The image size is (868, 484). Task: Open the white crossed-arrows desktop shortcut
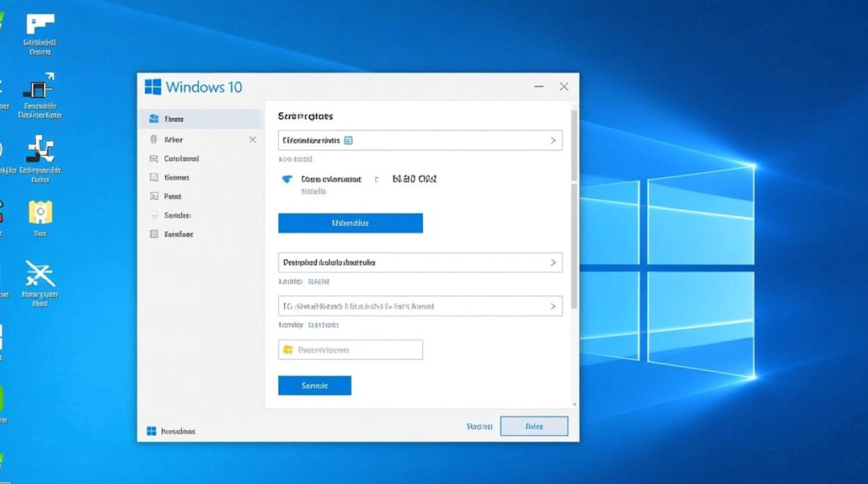(x=40, y=274)
